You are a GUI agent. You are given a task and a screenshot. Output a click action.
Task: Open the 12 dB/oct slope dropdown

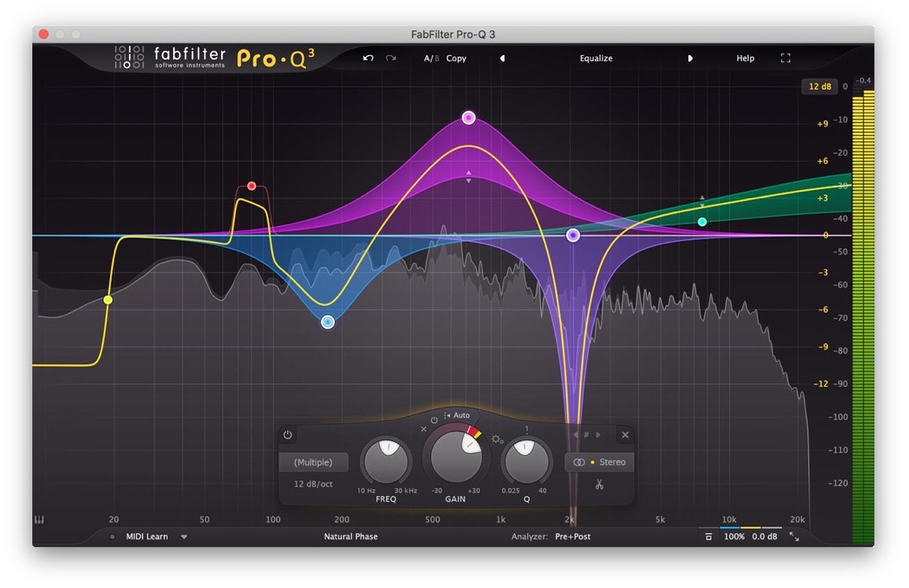[313, 483]
